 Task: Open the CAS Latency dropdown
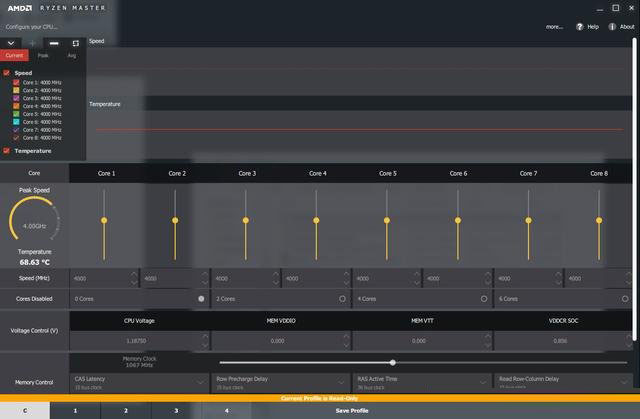coord(203,382)
